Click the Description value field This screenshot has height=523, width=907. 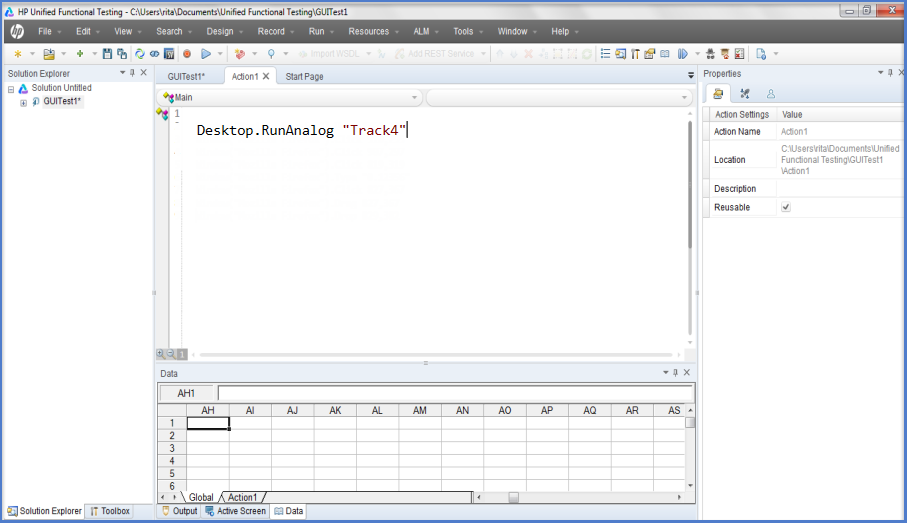(839, 189)
